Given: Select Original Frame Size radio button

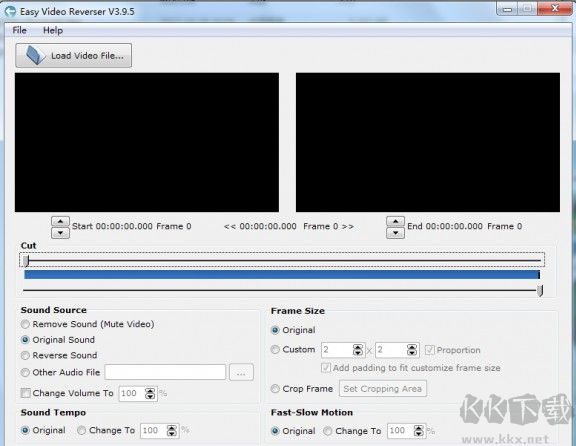Looking at the screenshot, I should pos(275,330).
